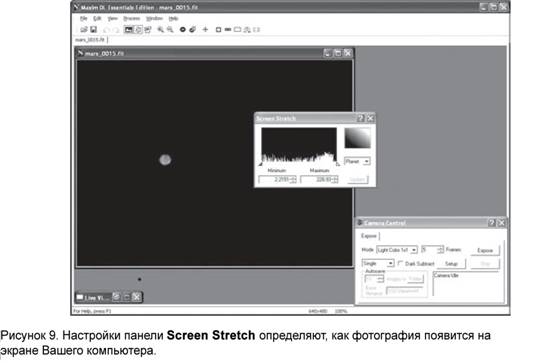Click the Zoom Out magnifier icon
The image size is (542, 363).
pos(170,30)
